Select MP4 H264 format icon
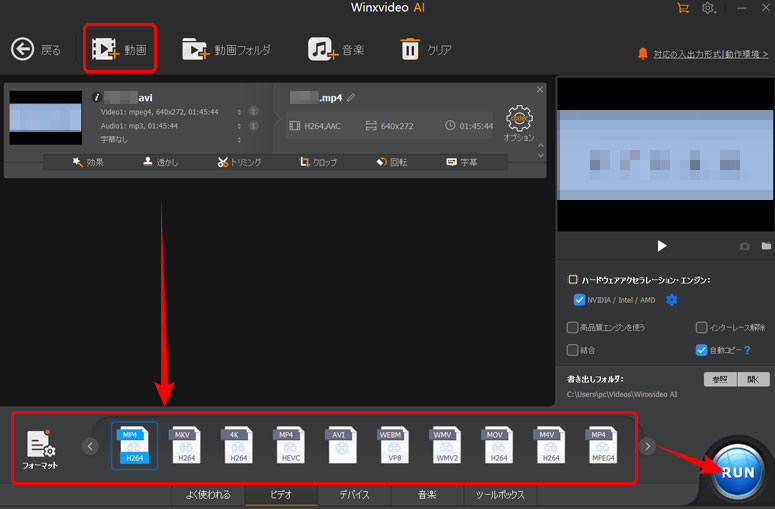Screen dimensions: 775x509 coord(134,446)
